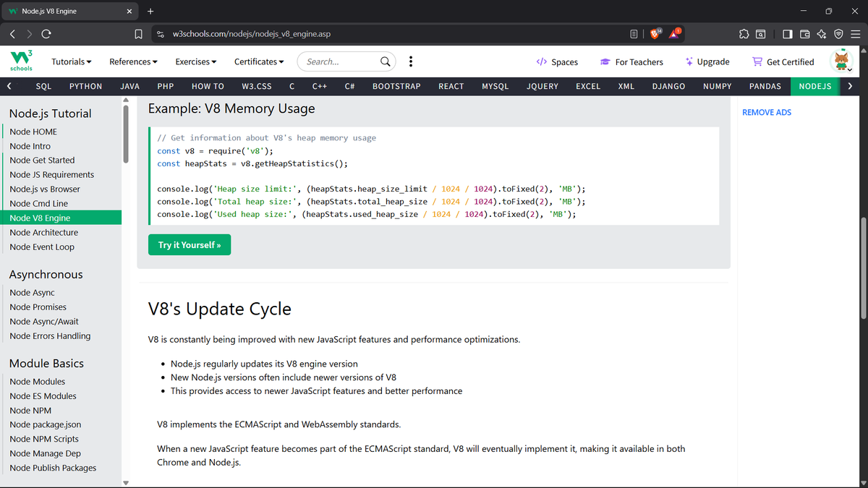The image size is (868, 488).
Task: Click the search magnifier icon in the W3Schools search box
Action: point(386,61)
